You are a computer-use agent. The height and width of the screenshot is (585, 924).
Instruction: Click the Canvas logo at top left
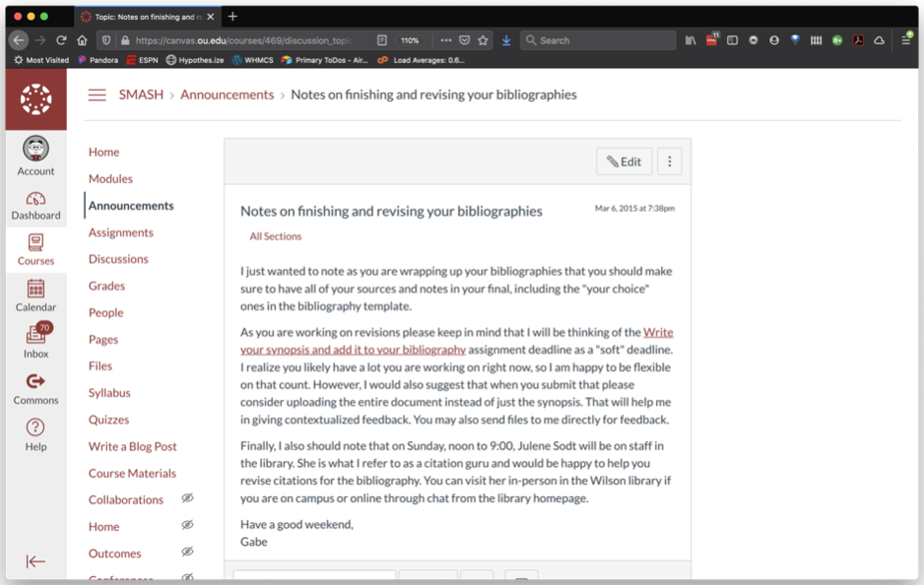35,99
